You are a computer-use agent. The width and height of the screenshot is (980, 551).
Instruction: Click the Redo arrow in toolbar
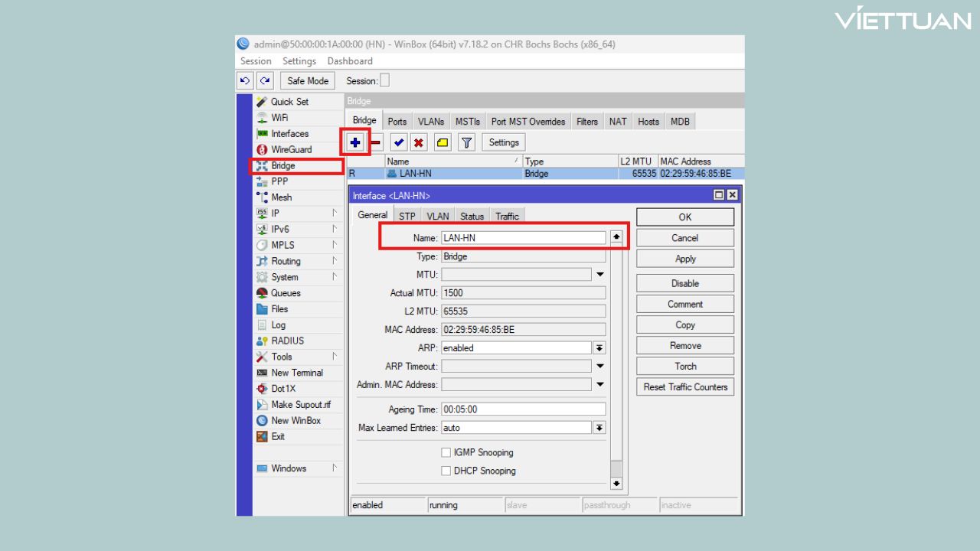(x=264, y=80)
